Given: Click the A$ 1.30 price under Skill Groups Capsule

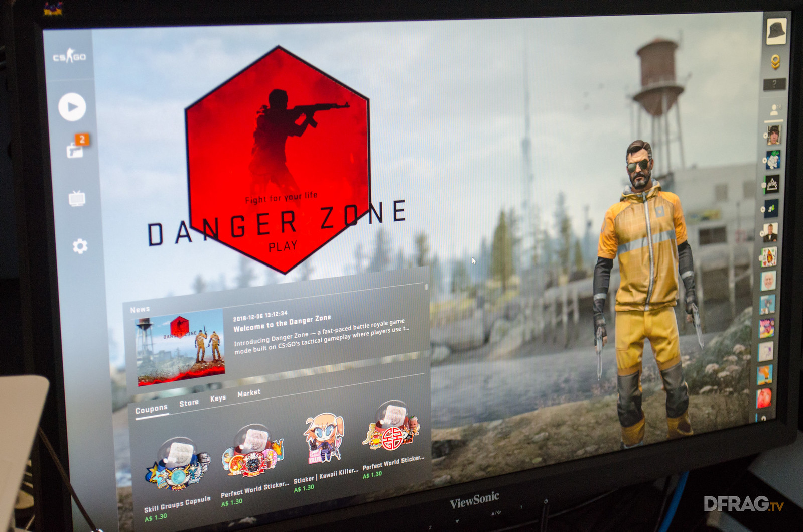Looking at the screenshot, I should click(156, 517).
